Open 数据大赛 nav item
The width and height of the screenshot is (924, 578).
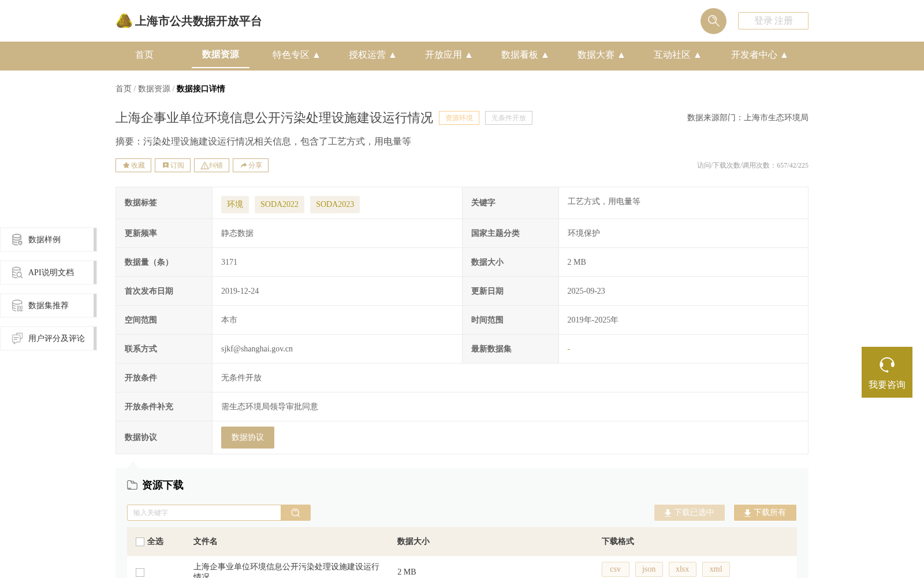click(x=596, y=55)
